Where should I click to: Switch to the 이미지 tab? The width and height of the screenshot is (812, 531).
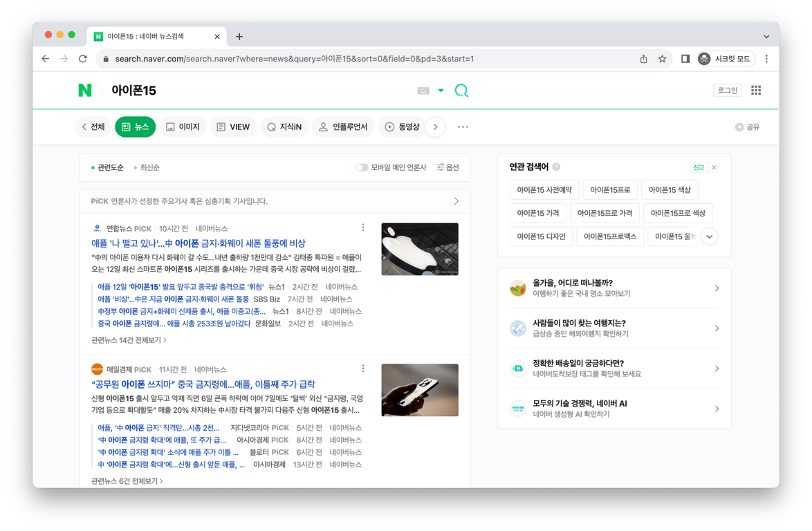click(x=183, y=127)
